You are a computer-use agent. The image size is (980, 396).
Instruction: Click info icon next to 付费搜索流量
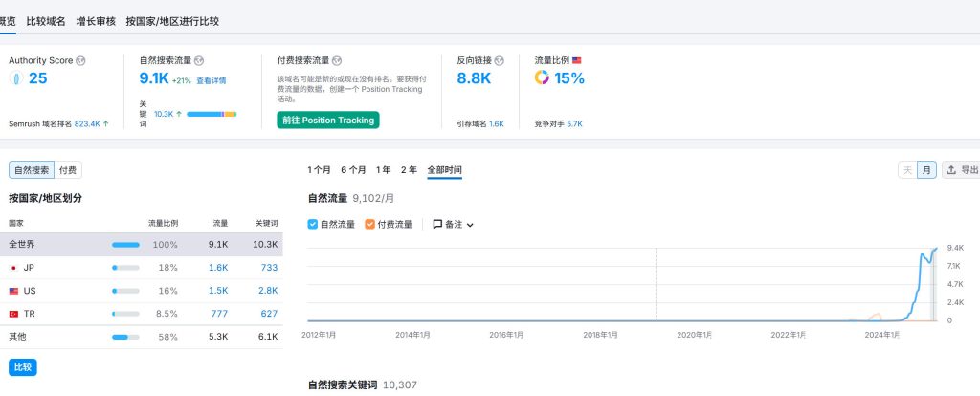337,60
